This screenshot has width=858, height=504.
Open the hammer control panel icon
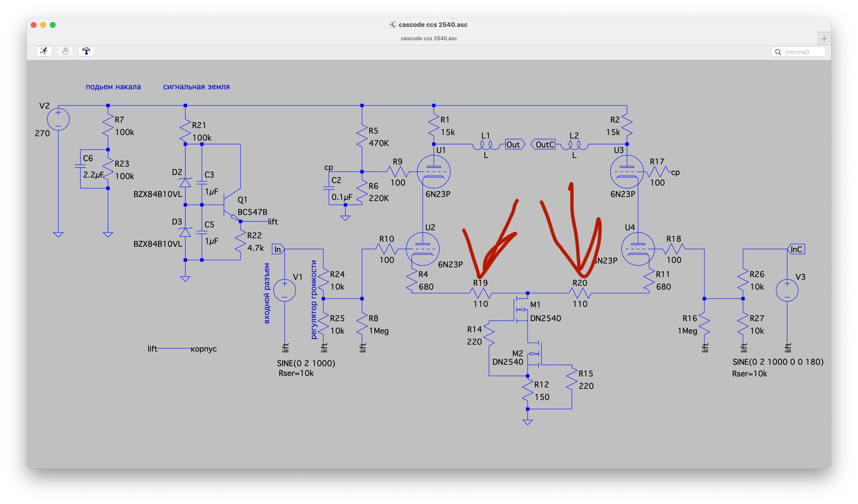pyautogui.click(x=86, y=51)
